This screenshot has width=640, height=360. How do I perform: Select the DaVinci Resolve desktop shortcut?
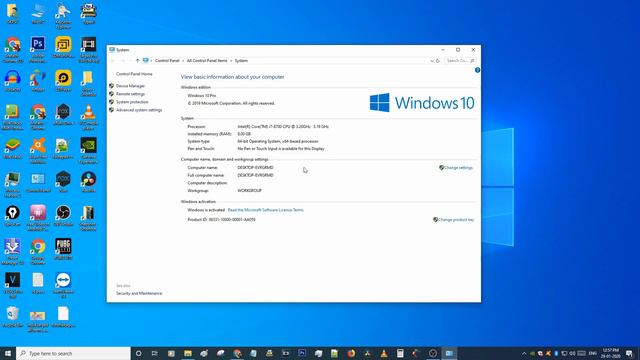(x=89, y=182)
